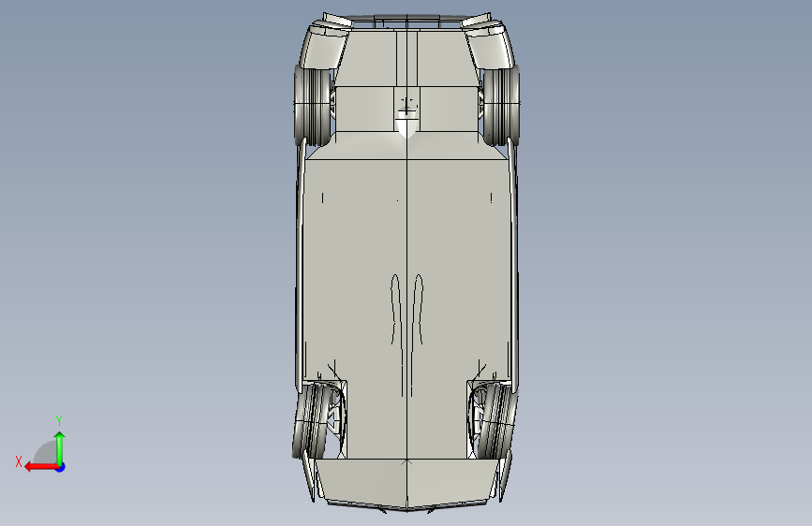Select the gray quarter-circle plane of the triad
This screenshot has width=812, height=526.
pyautogui.click(x=46, y=452)
